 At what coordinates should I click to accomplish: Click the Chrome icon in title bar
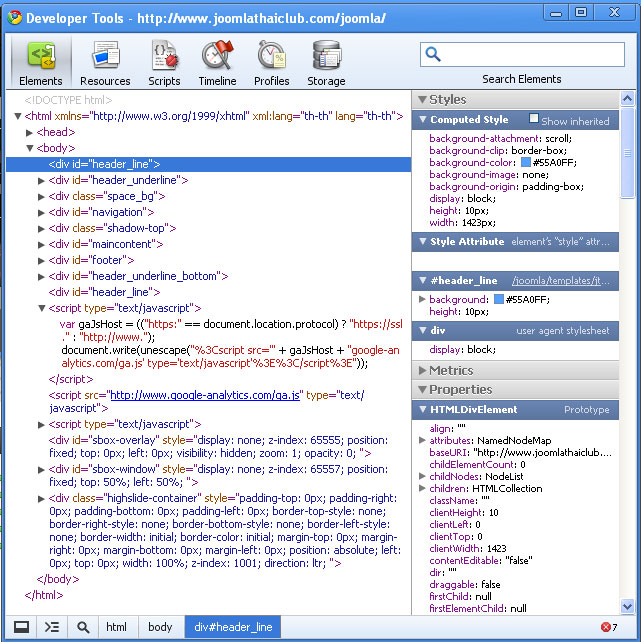[14, 17]
